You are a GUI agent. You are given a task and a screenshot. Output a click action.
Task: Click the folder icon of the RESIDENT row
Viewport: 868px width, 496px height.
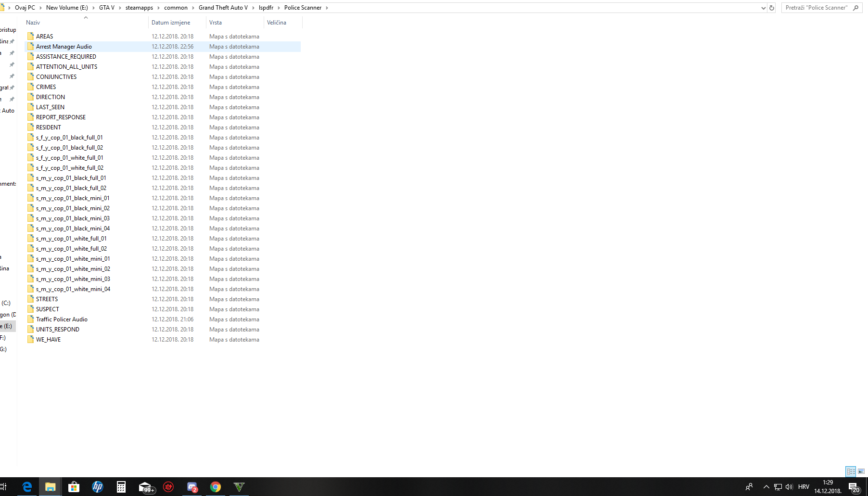click(x=31, y=127)
